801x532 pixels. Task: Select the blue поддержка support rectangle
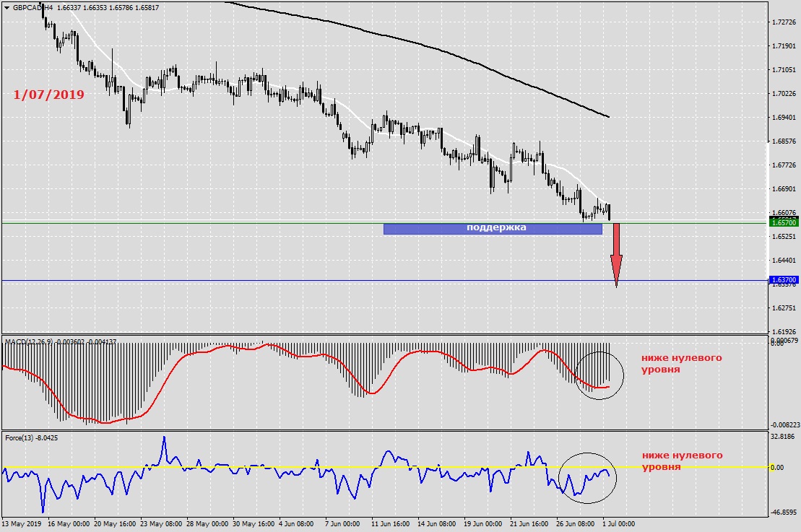[492, 228]
